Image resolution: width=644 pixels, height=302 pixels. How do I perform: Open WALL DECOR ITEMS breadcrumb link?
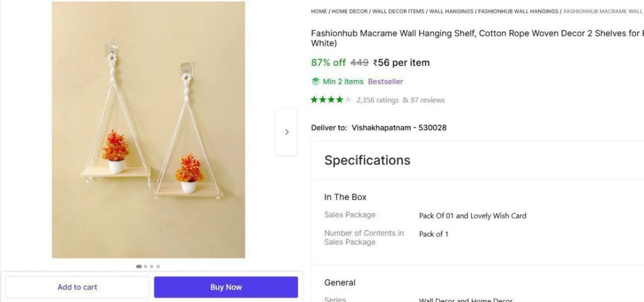click(x=398, y=11)
